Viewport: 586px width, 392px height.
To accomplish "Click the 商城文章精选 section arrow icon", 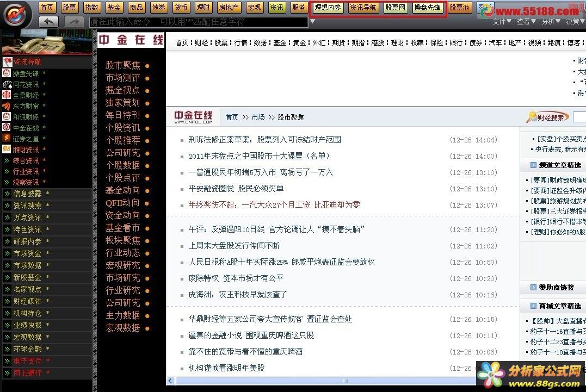I will point(533,306).
